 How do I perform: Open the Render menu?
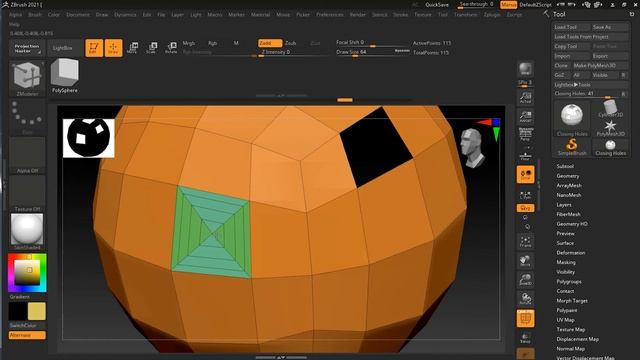[358, 15]
